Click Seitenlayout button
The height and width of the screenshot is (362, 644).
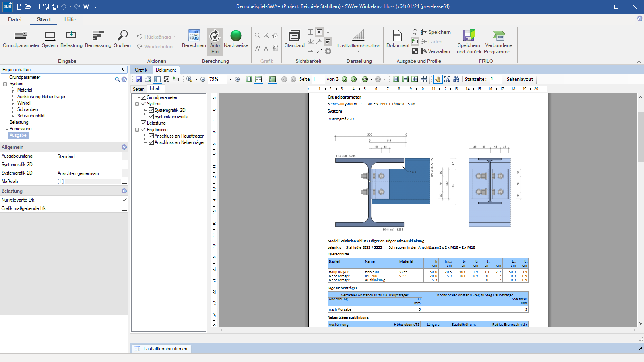point(520,79)
